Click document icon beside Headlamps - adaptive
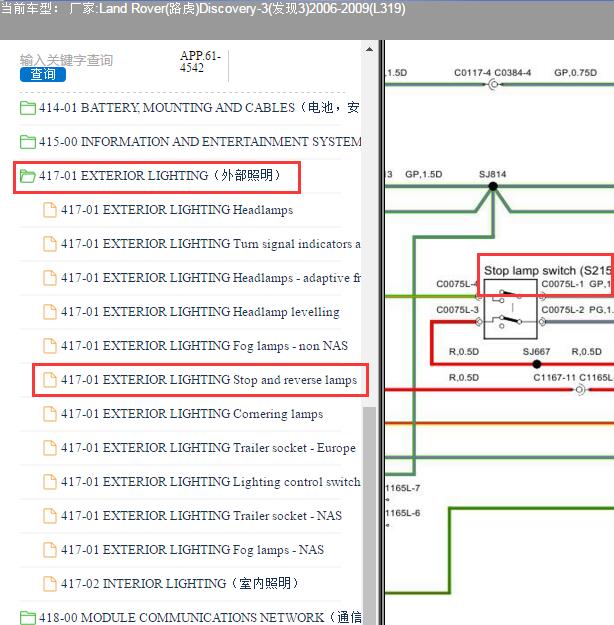Screen dimensions: 614x625 tap(49, 277)
